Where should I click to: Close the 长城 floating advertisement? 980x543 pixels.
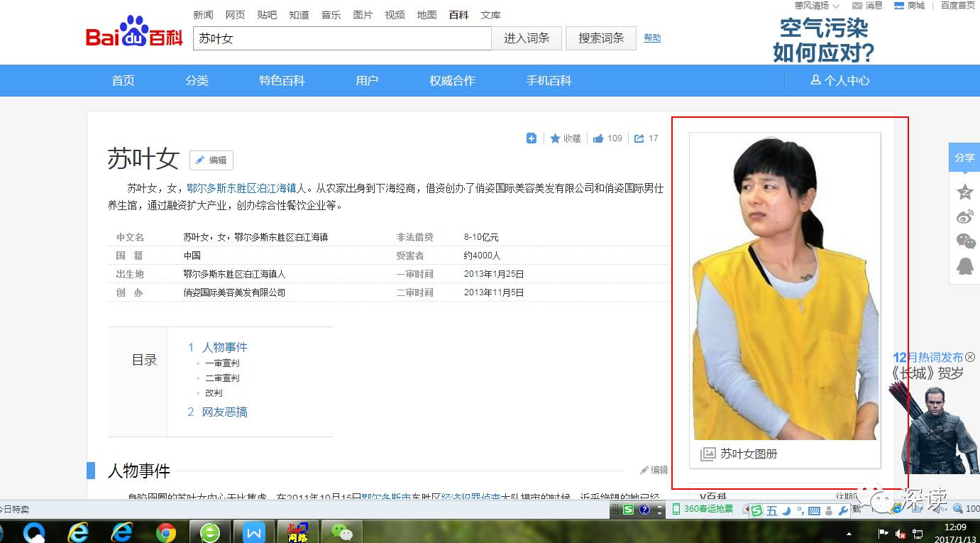tap(970, 358)
